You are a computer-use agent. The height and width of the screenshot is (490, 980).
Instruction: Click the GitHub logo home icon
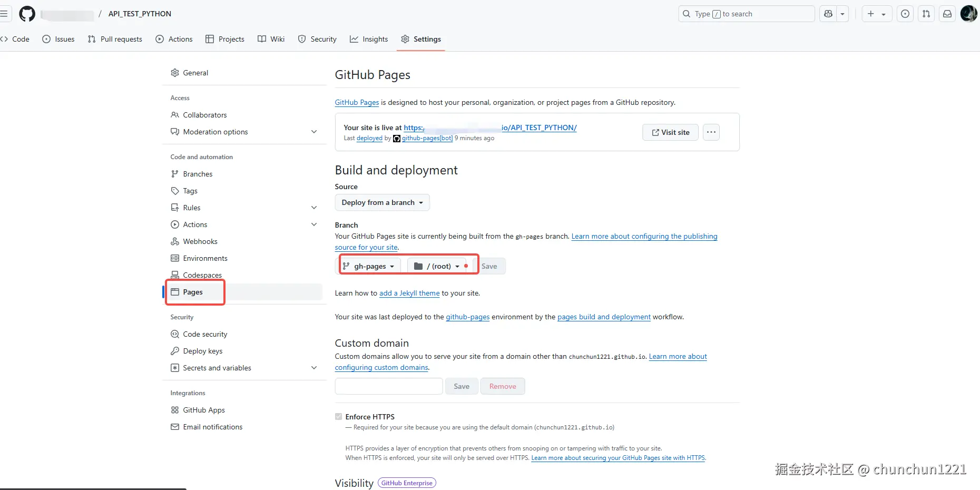coord(27,14)
